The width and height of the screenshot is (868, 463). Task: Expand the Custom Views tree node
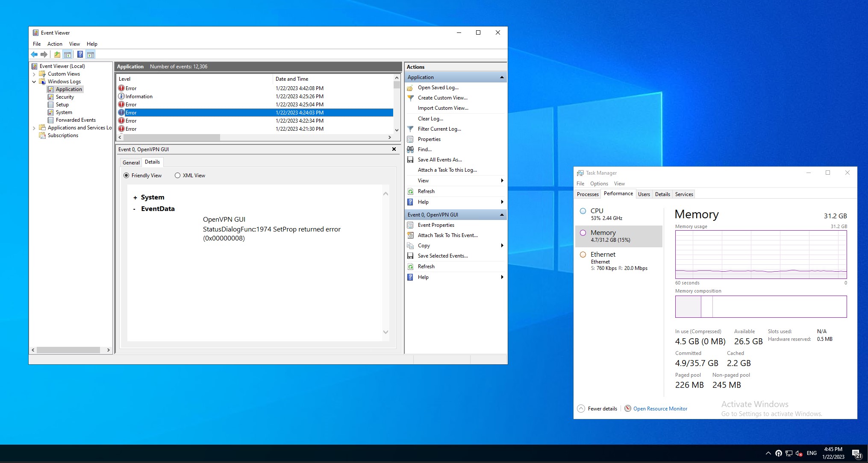[x=34, y=74]
